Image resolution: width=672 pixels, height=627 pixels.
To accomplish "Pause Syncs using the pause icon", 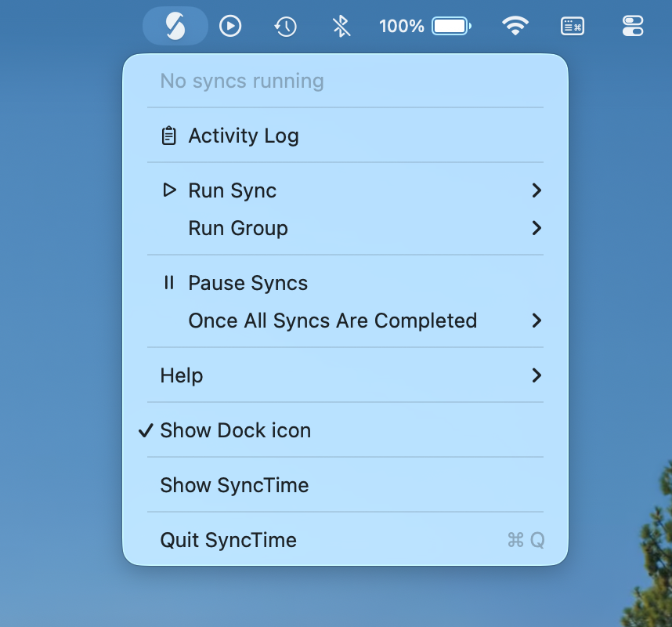I will click(168, 283).
